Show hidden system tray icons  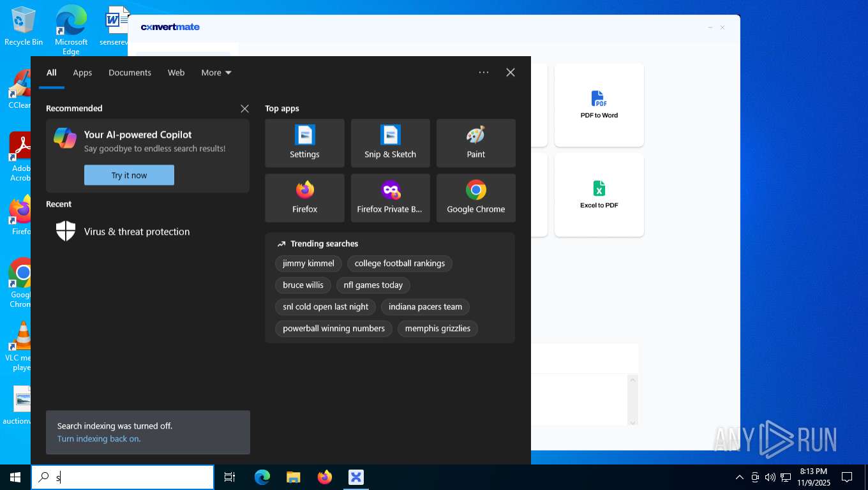[740, 477]
